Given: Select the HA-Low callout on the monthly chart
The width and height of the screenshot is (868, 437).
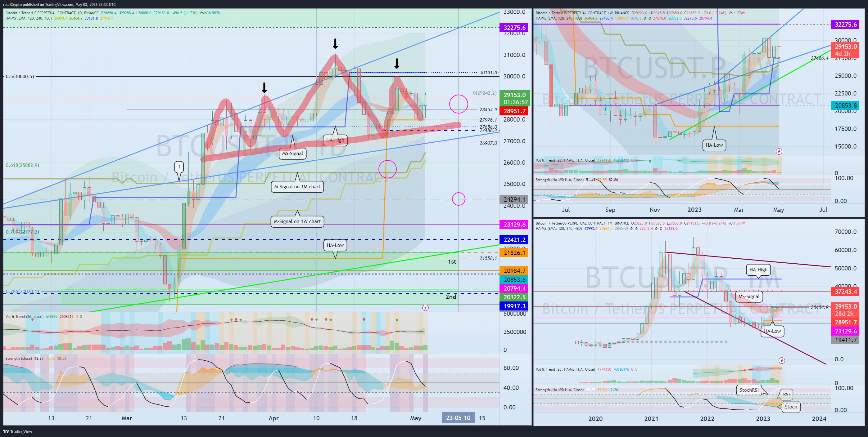Looking at the screenshot, I should [772, 331].
